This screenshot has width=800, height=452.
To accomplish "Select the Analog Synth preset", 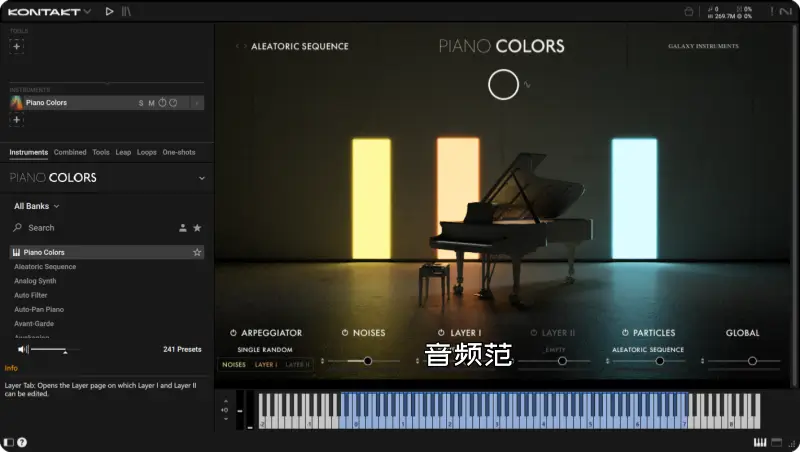I will [x=35, y=281].
